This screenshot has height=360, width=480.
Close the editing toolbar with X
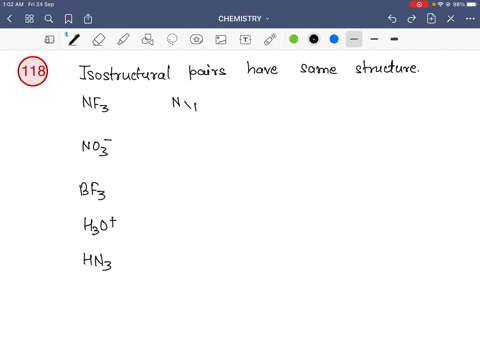tap(451, 19)
